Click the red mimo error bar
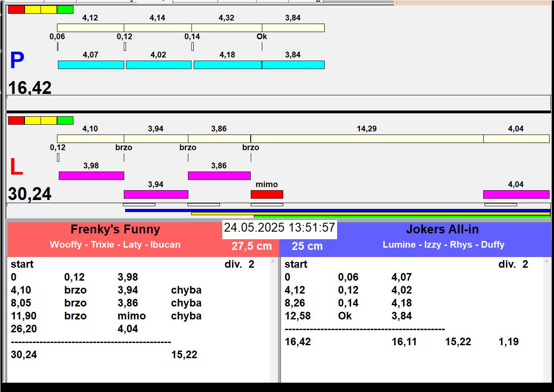Viewport: 554px width, 392px height. [267, 194]
